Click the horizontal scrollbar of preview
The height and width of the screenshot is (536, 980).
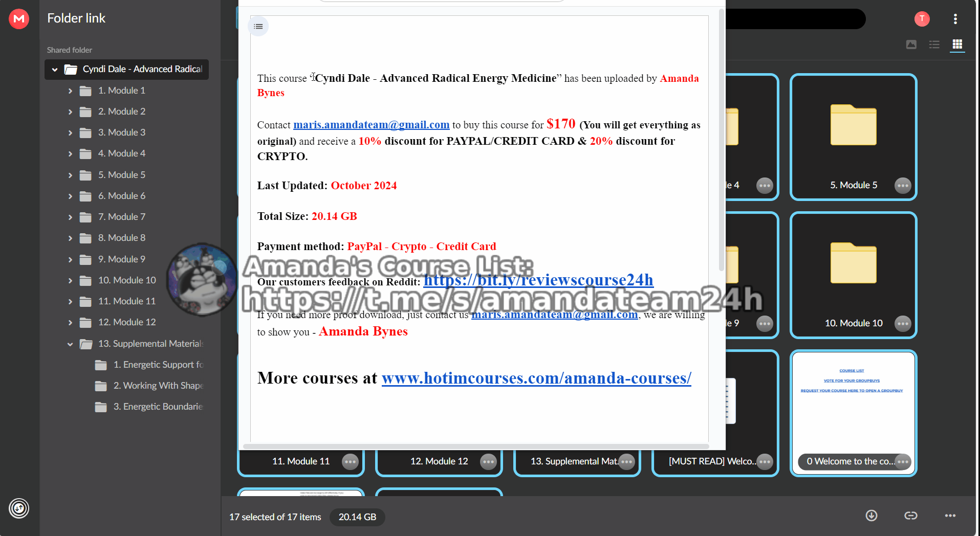click(x=476, y=446)
